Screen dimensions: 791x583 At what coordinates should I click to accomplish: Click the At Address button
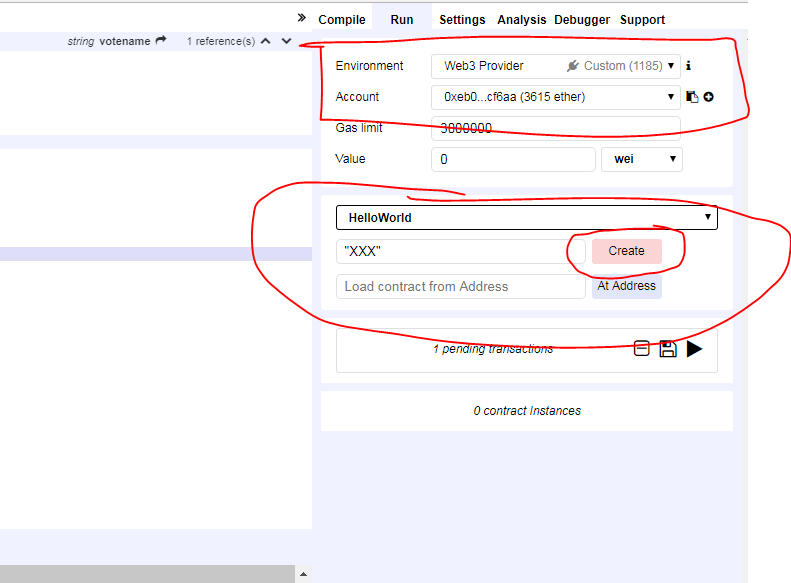click(627, 286)
